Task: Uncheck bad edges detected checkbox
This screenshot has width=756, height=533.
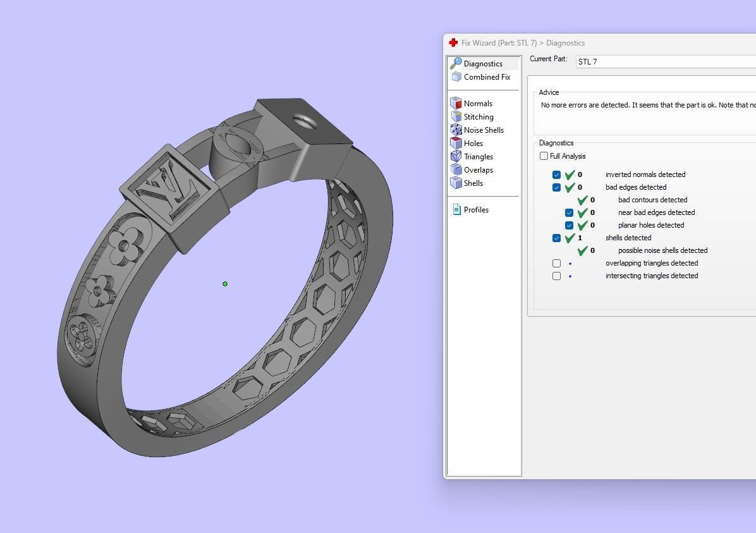Action: (556, 187)
